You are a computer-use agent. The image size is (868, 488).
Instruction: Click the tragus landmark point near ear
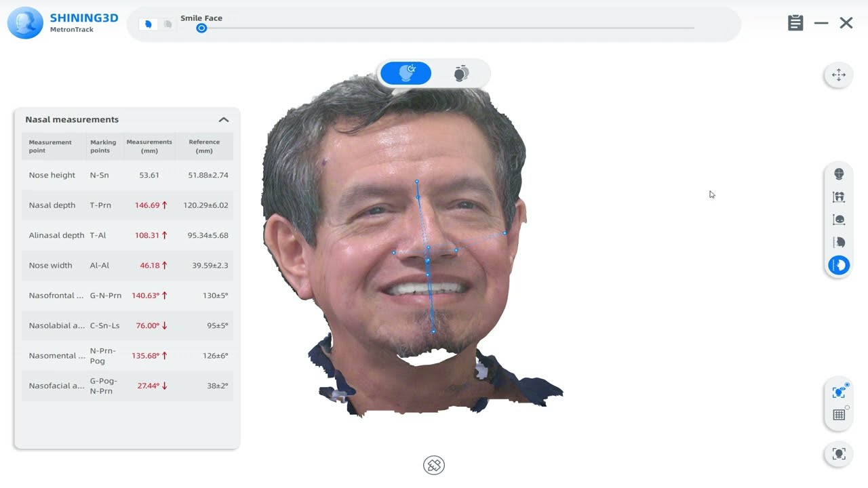point(505,233)
